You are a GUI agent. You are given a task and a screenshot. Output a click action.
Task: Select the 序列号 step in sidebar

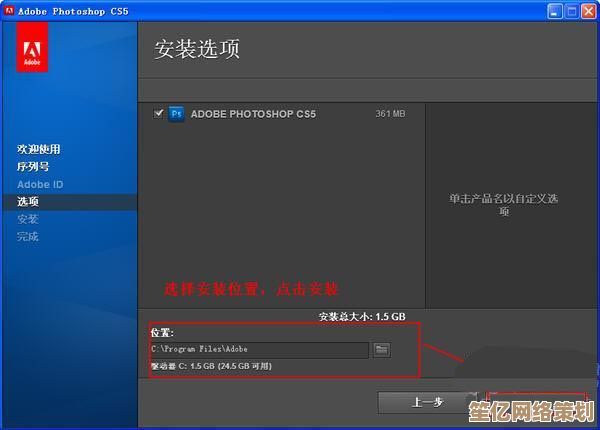coord(33,167)
